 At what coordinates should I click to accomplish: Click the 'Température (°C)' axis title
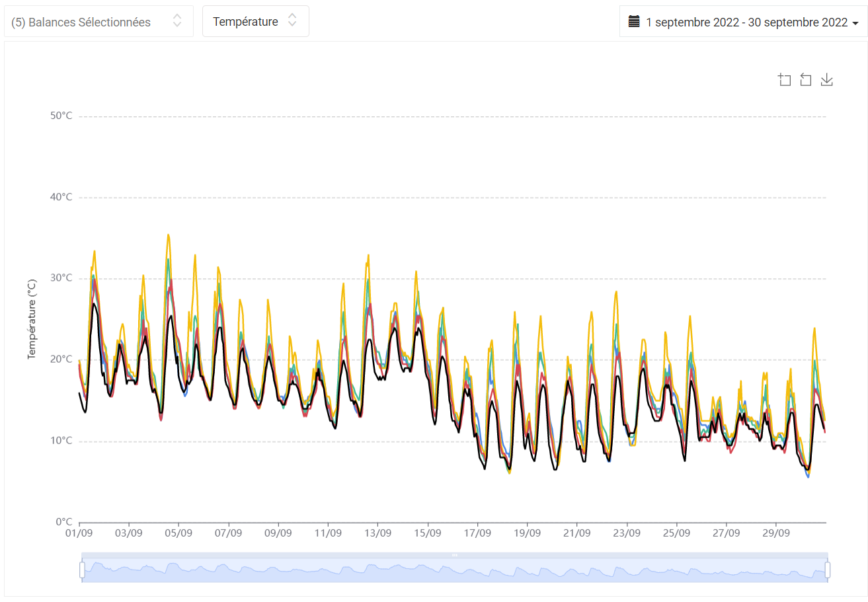pyautogui.click(x=32, y=319)
